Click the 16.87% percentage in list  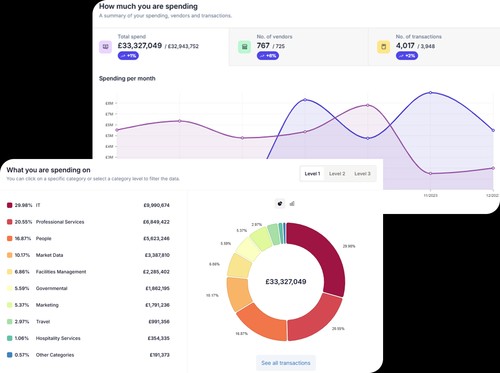23,239
